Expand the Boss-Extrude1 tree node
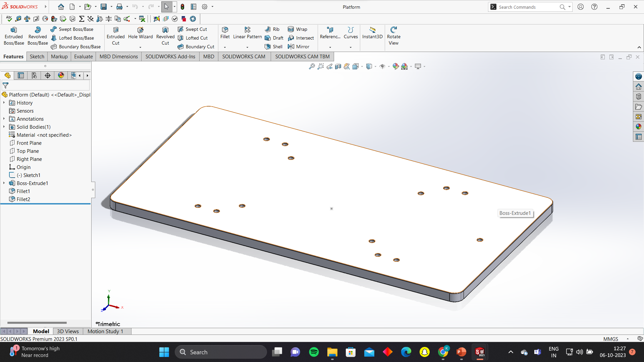The image size is (644, 362). click(x=4, y=183)
